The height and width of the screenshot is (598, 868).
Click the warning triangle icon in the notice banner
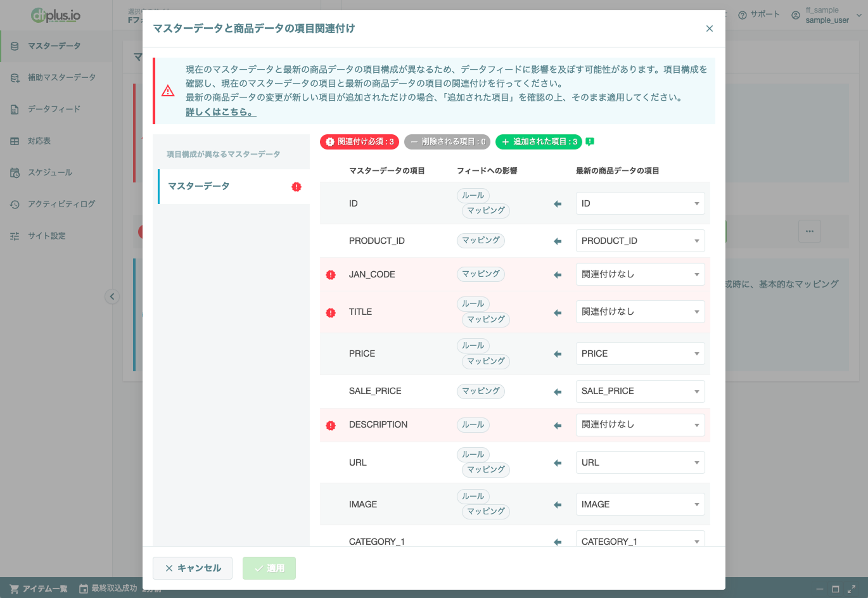click(168, 91)
